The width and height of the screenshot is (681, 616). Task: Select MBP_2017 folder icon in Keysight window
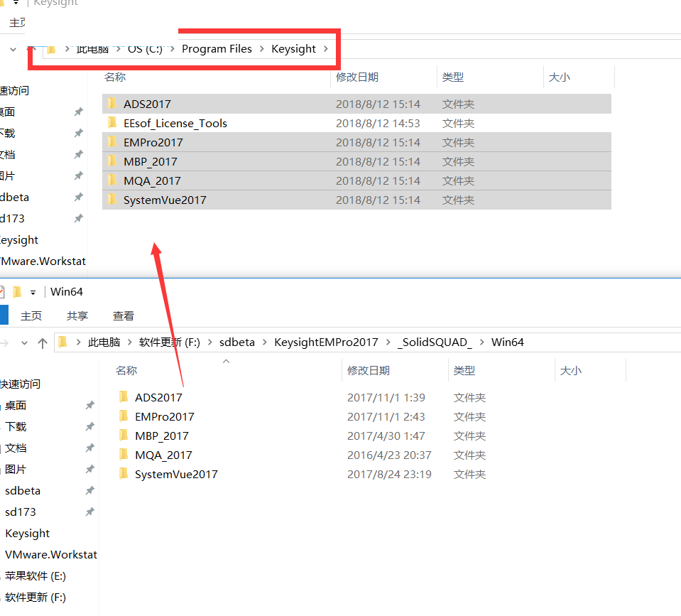(112, 161)
